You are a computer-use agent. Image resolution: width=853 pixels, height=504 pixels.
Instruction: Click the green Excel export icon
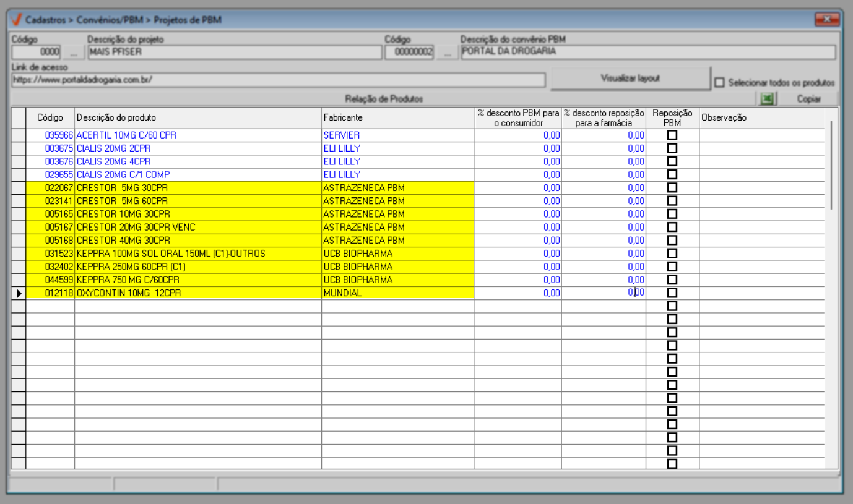tap(768, 99)
